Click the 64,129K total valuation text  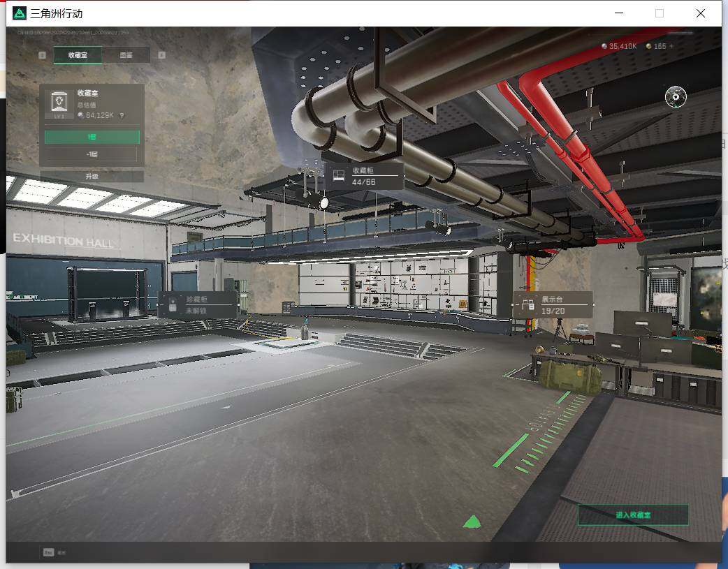[x=99, y=115]
